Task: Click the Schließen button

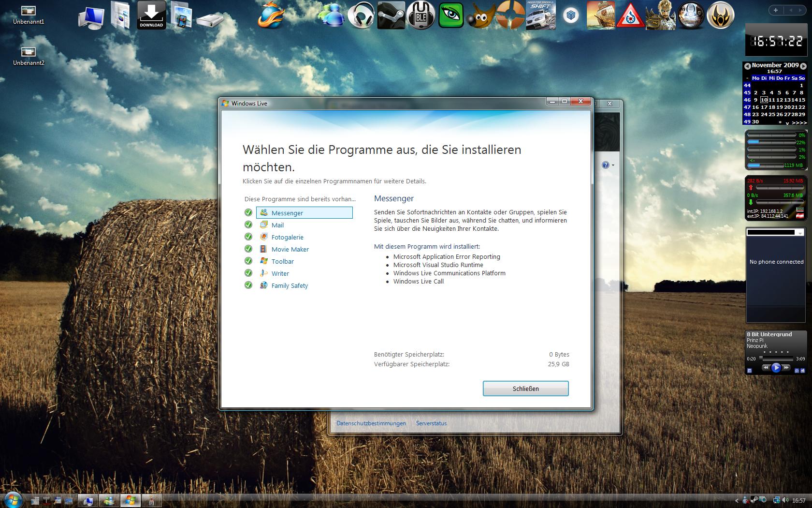Action: click(526, 388)
